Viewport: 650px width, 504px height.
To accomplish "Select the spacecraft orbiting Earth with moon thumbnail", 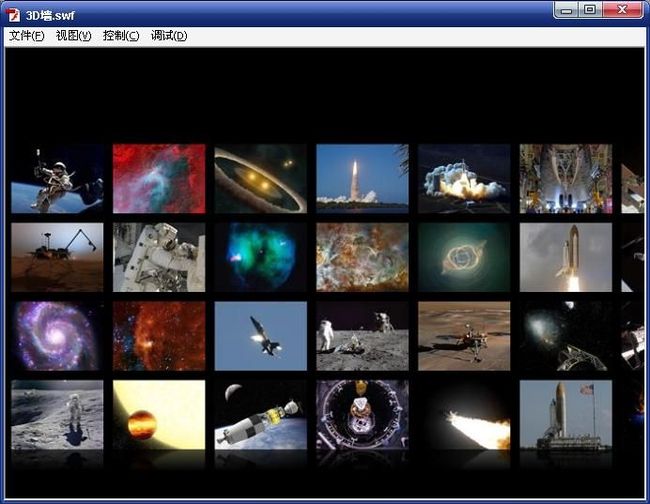I will pyautogui.click(x=261, y=415).
